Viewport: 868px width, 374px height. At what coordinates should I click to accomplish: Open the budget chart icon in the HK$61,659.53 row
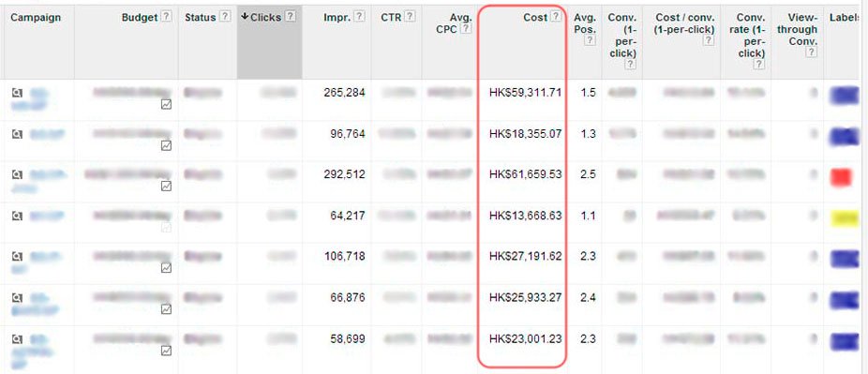pyautogui.click(x=166, y=186)
